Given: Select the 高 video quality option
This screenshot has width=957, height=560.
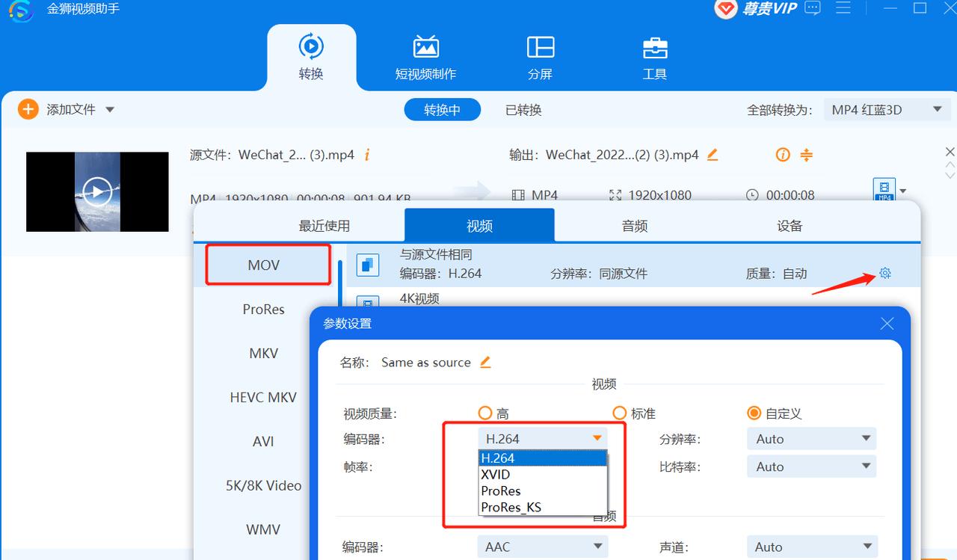Looking at the screenshot, I should (x=484, y=413).
